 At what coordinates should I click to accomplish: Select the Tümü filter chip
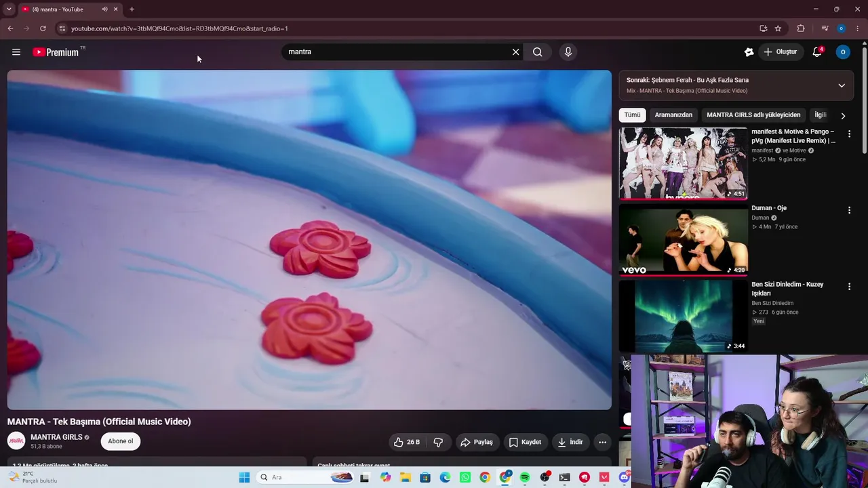(x=632, y=115)
